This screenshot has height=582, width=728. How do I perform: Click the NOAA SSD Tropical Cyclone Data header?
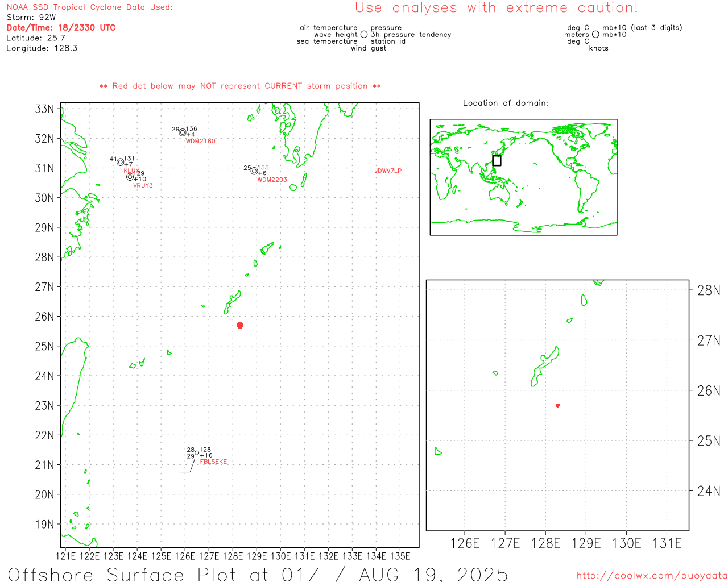pos(89,7)
